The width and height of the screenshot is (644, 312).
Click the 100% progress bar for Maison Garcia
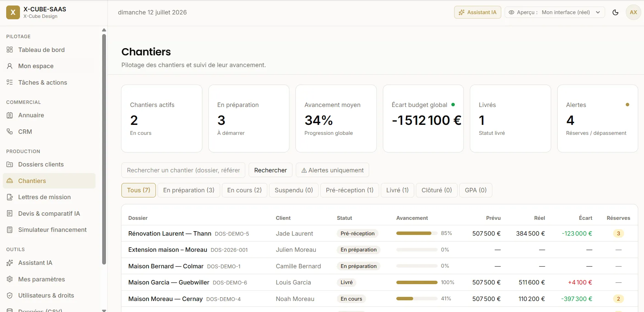[x=417, y=282]
